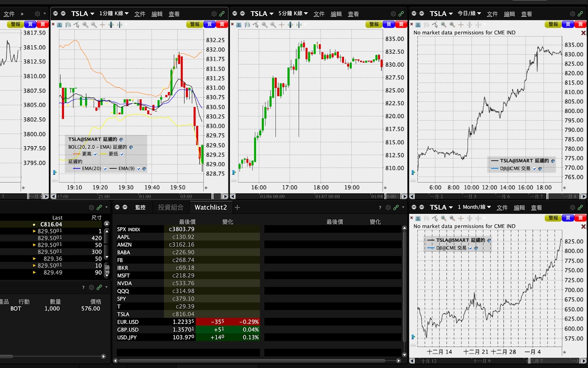588x368 pixels.
Task: Select text annotation tool in 5分鐘 K線 chart
Action: click(239, 25)
